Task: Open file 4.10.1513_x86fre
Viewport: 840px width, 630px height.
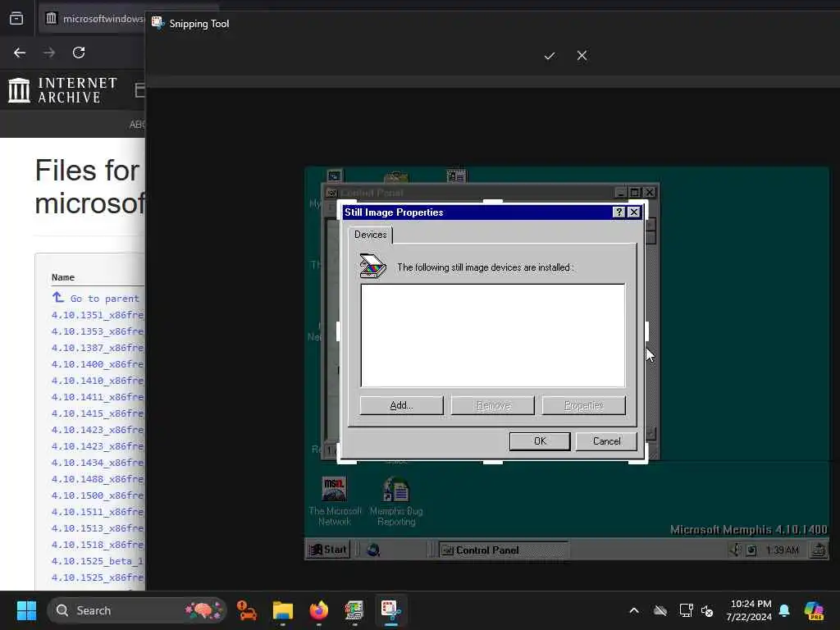Action: [98, 528]
